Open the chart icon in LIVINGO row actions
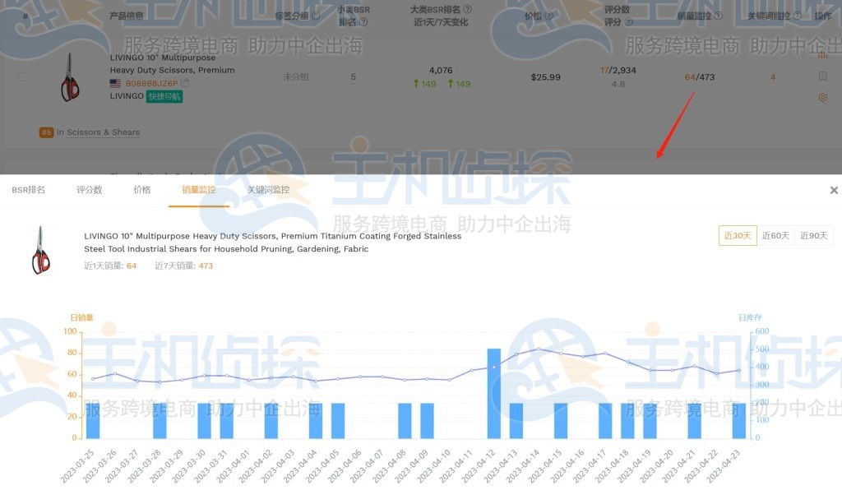 tap(822, 55)
